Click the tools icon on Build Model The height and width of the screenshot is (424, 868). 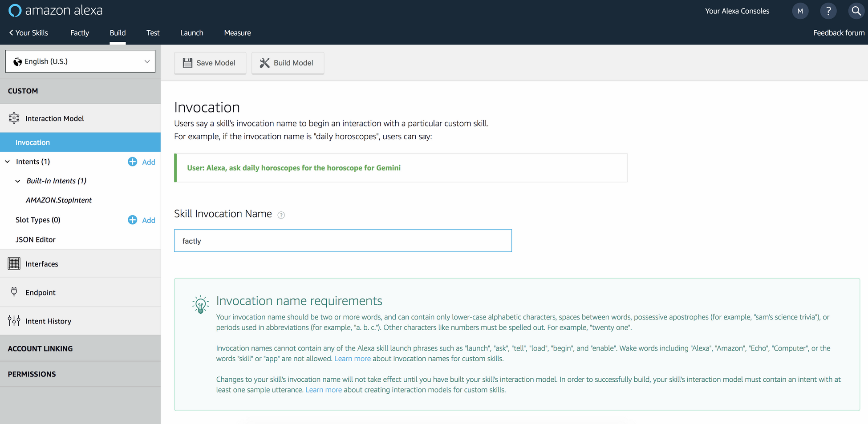264,63
